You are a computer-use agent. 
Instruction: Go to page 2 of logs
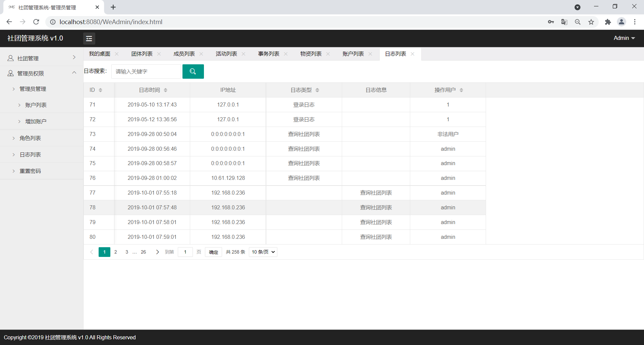click(116, 252)
